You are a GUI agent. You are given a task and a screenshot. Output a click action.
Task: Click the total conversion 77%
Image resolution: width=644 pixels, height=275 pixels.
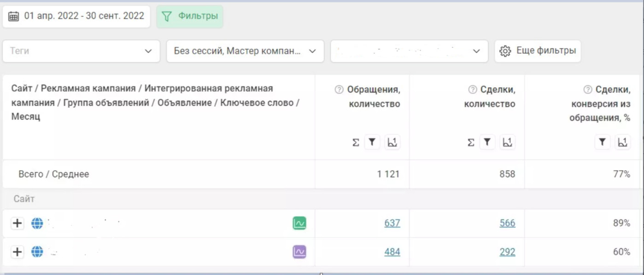(x=621, y=174)
